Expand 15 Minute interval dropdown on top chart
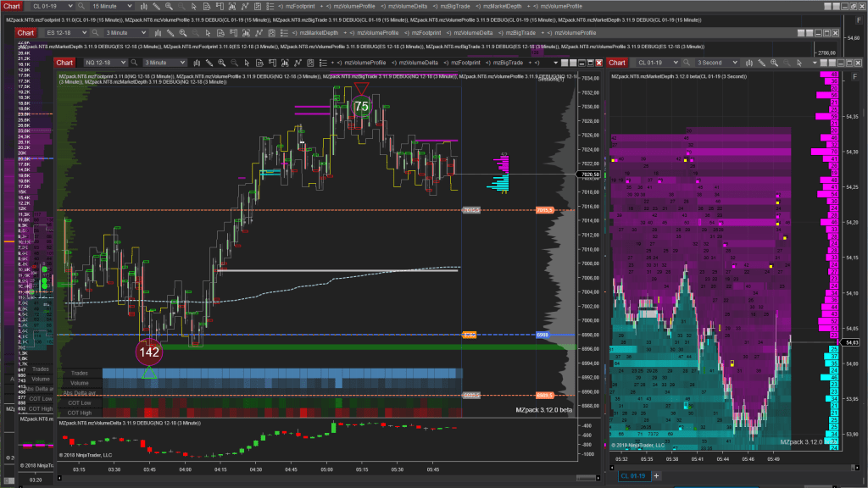Screen dimensions: 868x488 112,6
